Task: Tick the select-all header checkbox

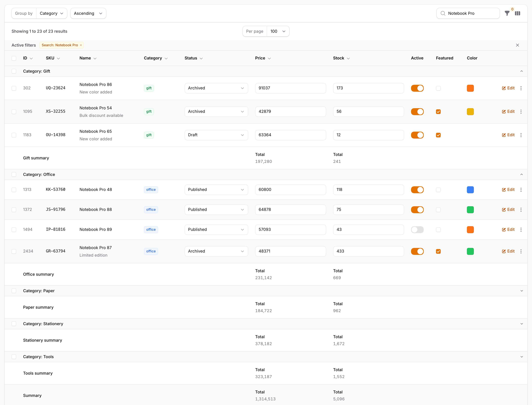Action: point(14,58)
